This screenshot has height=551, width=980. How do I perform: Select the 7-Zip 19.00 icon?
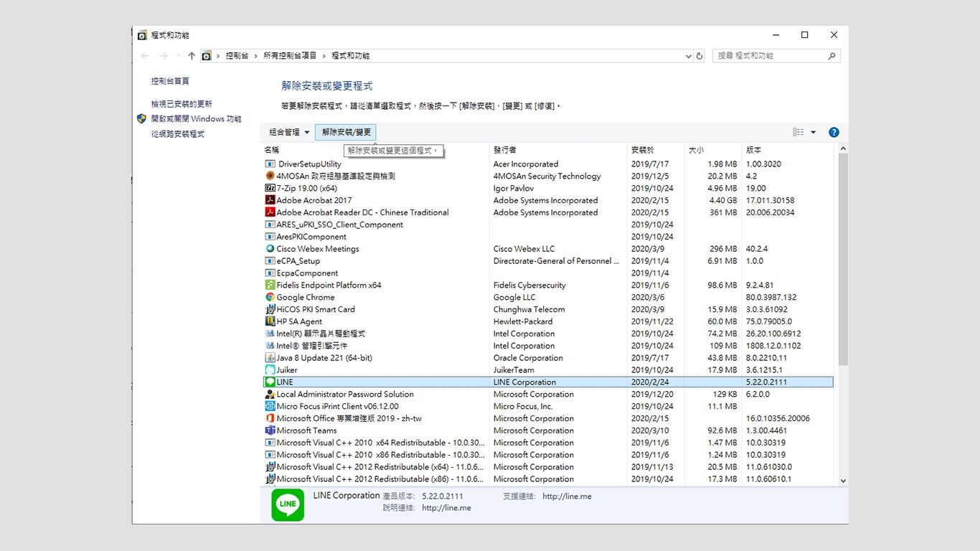point(270,188)
